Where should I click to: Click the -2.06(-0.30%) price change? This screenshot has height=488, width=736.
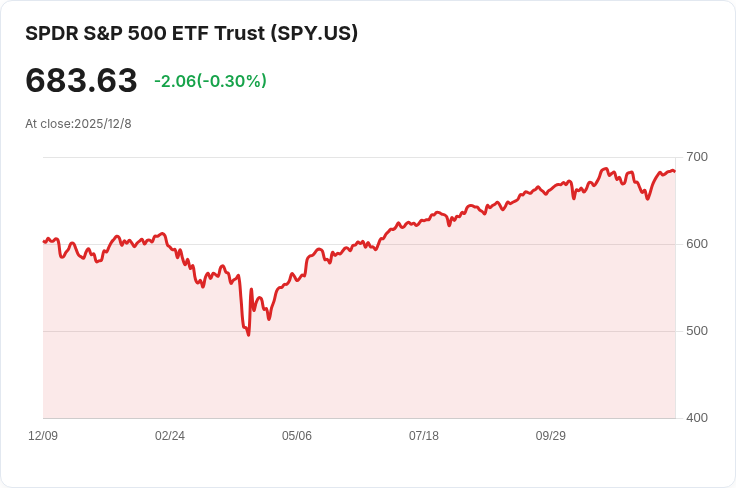point(210,81)
